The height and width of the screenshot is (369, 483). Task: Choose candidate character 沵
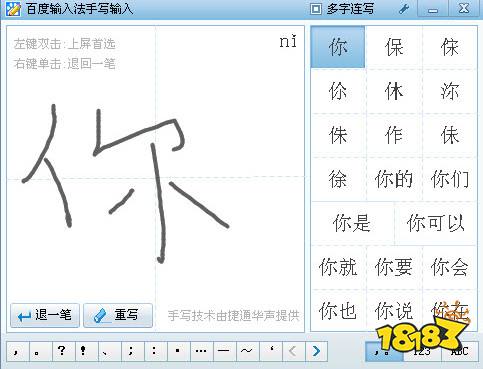tap(449, 91)
